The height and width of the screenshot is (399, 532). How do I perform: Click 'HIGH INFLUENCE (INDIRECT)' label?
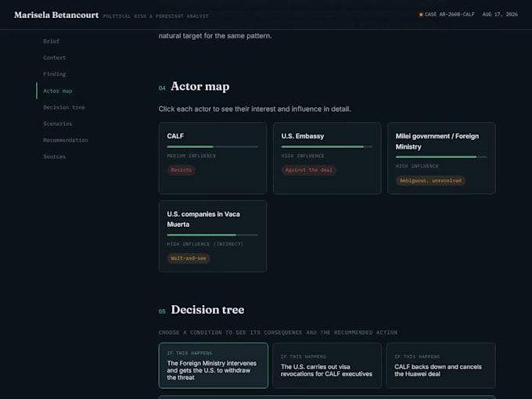205,244
